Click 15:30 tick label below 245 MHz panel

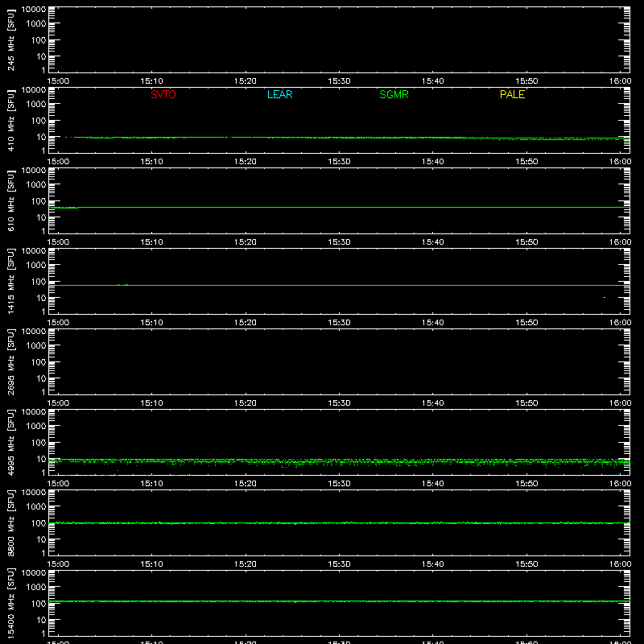click(x=339, y=81)
